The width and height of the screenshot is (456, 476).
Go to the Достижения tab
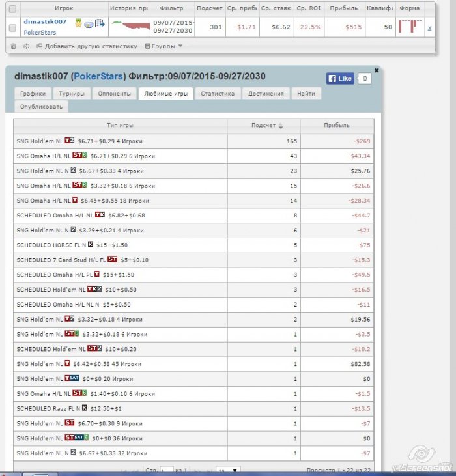(266, 94)
